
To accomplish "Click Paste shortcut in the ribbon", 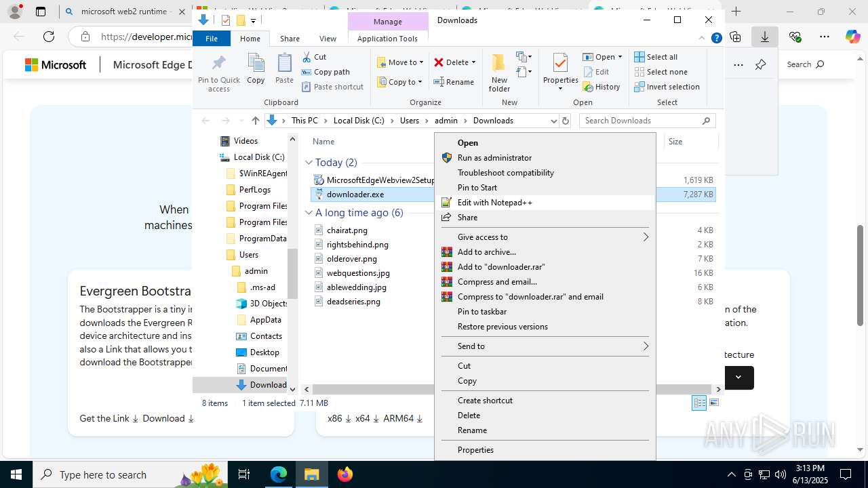I will click(x=332, y=87).
